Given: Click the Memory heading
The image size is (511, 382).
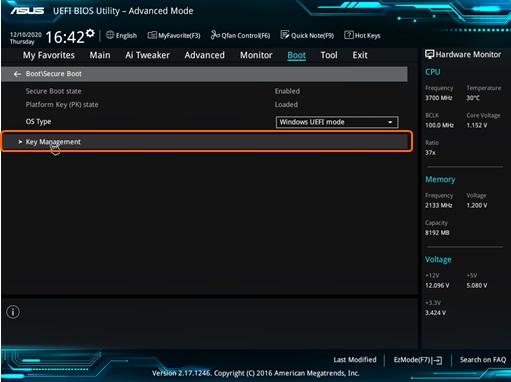Looking at the screenshot, I should pos(440,179).
